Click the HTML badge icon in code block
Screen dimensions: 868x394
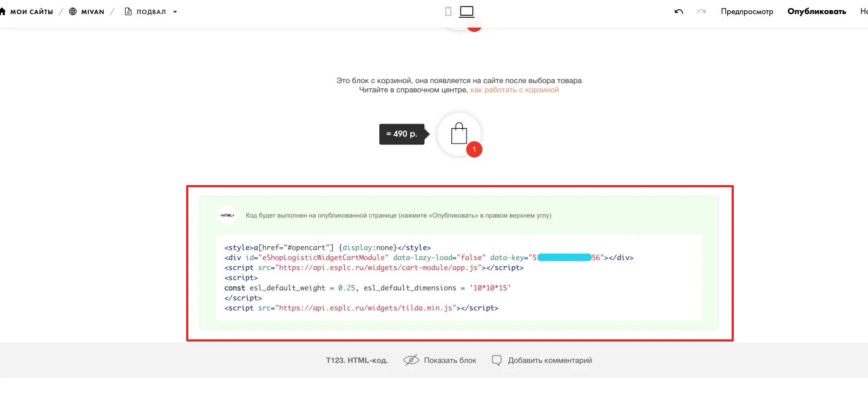(227, 215)
